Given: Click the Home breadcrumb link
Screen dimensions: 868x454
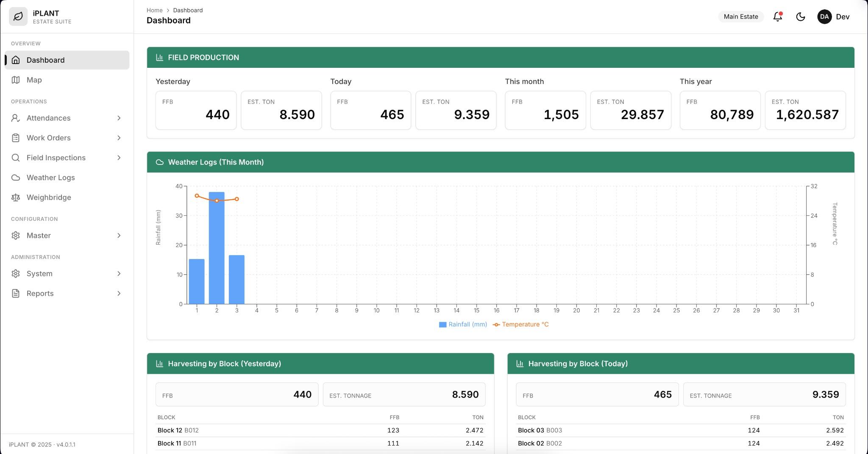Looking at the screenshot, I should pos(155,10).
